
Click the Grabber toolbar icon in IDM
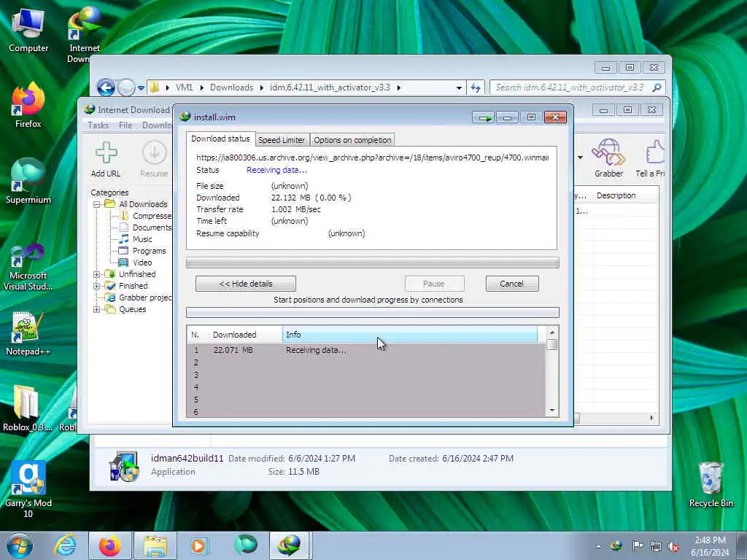(608, 158)
